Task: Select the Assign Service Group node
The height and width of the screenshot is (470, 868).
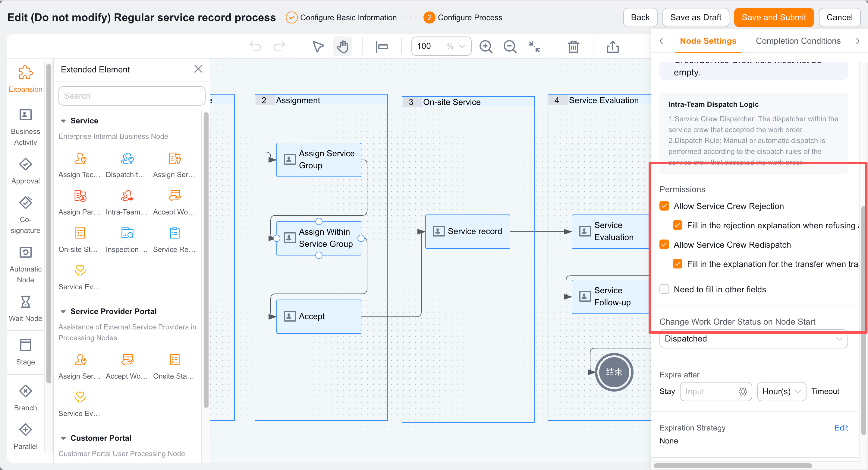Action: pyautogui.click(x=319, y=160)
